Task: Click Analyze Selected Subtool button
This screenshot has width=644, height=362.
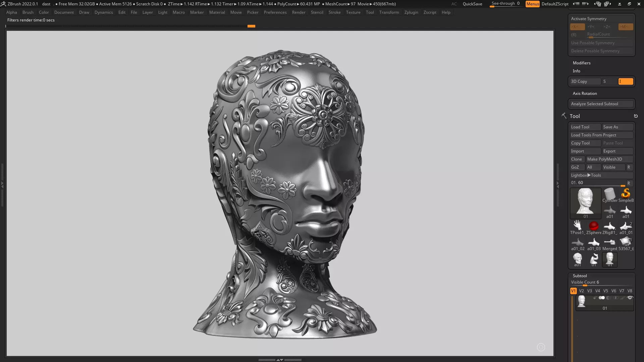Action: coord(601,104)
